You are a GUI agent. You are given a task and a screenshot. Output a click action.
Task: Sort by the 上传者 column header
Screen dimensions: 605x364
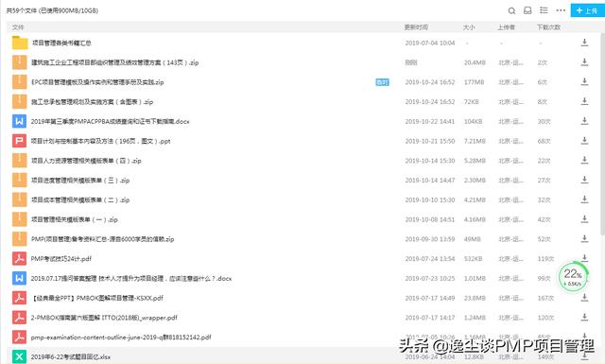coord(507,27)
